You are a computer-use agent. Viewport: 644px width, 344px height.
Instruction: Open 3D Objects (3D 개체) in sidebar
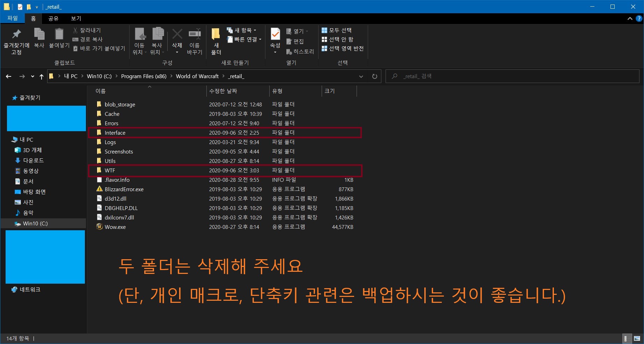click(x=28, y=150)
